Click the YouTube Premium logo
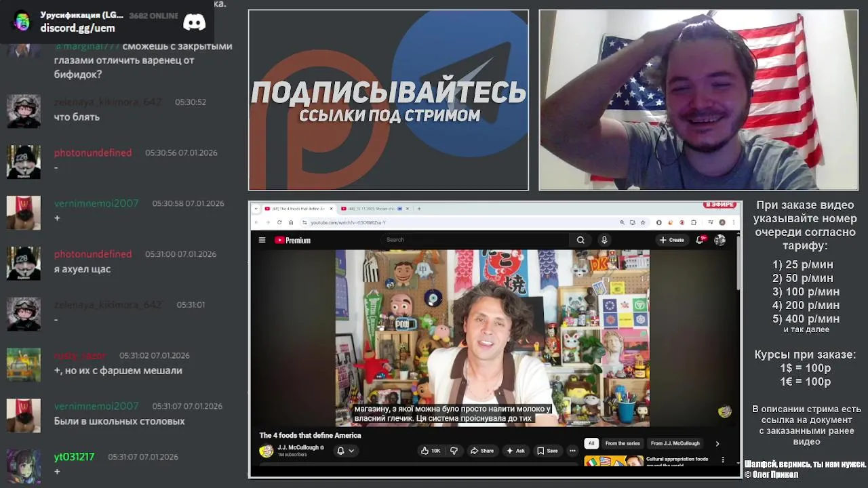Screen dimensions: 868x488 point(292,240)
